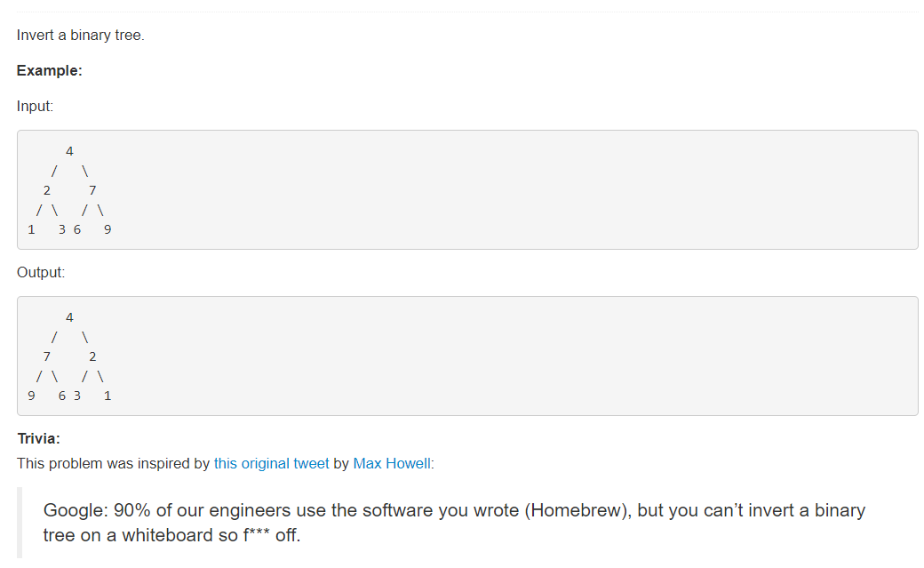This screenshot has width=924, height=568.
Task: Click leaf node 6 in the Output tree
Action: pyautogui.click(x=62, y=396)
